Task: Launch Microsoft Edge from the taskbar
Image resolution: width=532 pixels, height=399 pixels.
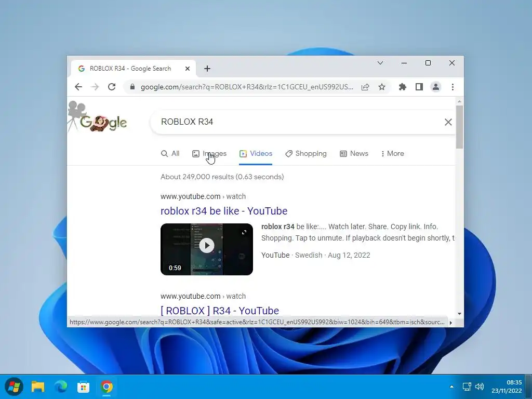Action: tap(61, 387)
